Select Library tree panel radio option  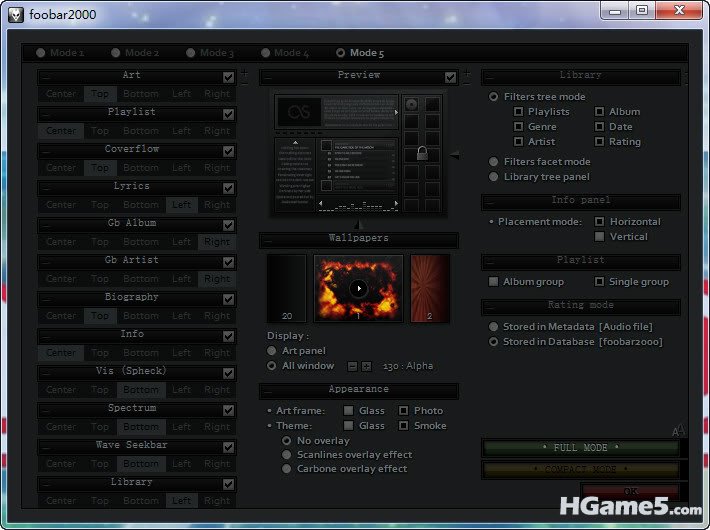coord(494,177)
